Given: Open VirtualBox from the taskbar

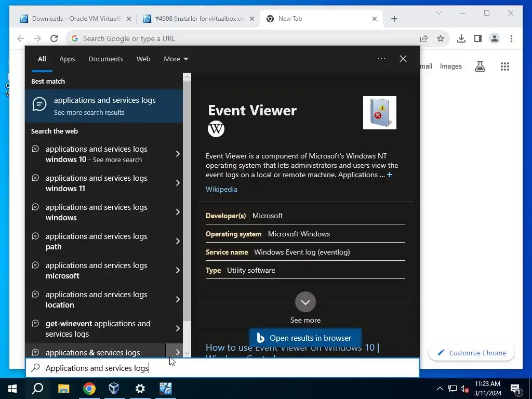Looking at the screenshot, I should tap(114, 389).
